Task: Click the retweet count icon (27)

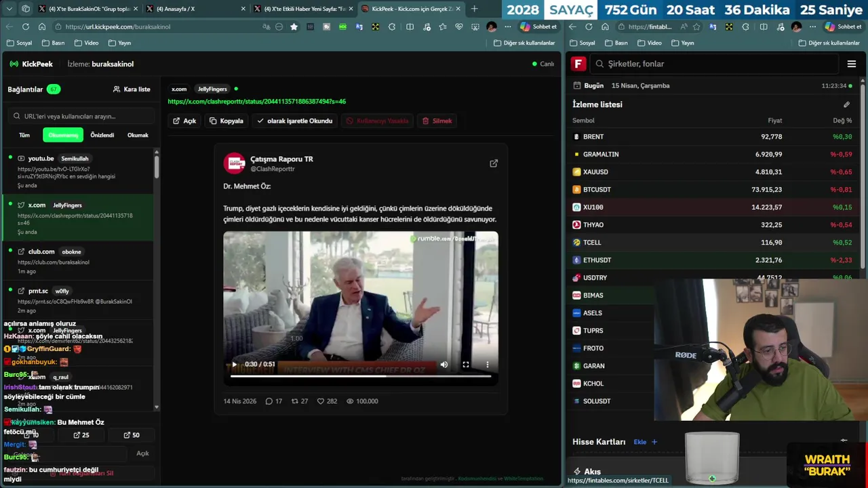Action: coord(295,401)
